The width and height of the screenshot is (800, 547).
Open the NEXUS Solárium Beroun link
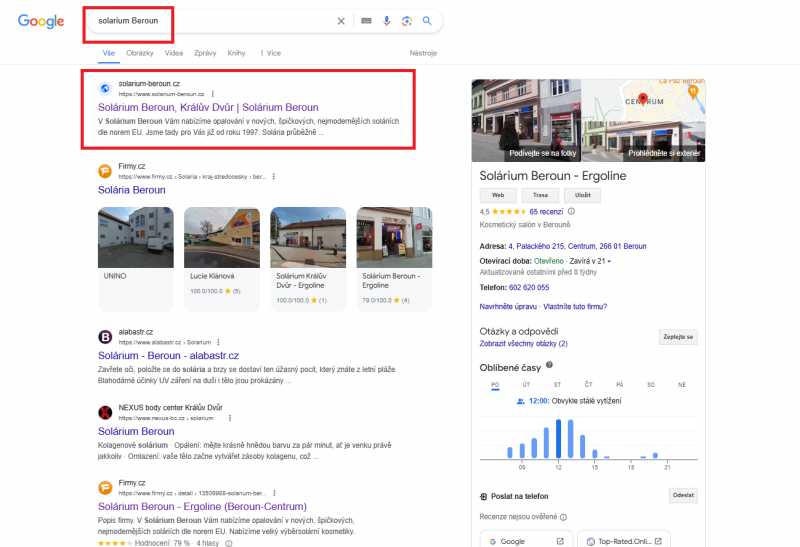(136, 431)
